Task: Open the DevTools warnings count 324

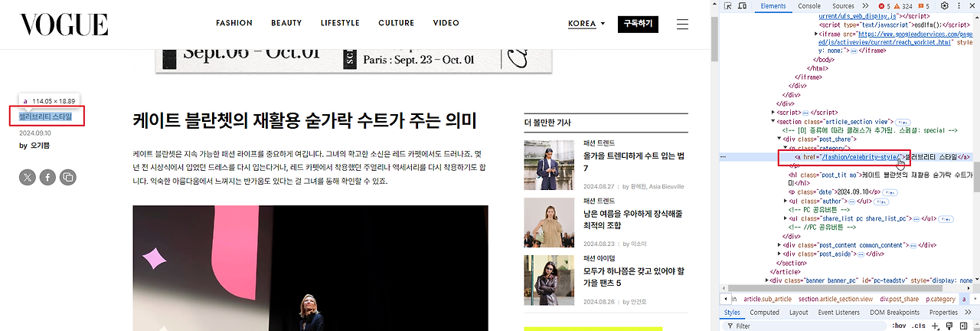Action: pos(904,6)
